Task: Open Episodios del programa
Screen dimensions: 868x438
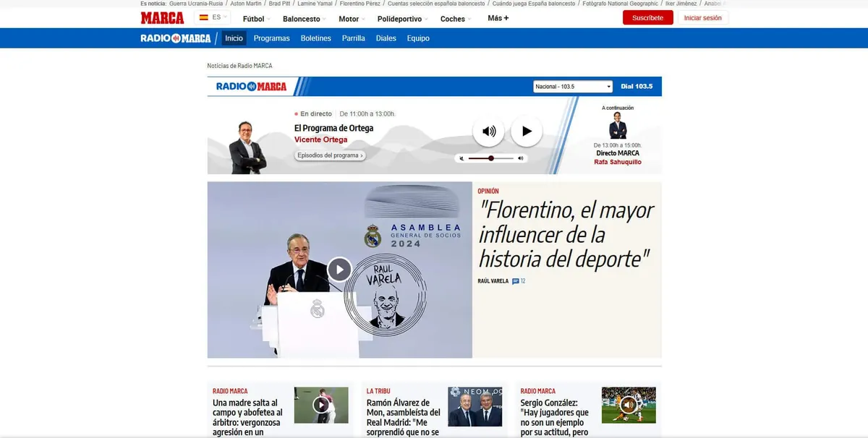Action: pos(330,155)
